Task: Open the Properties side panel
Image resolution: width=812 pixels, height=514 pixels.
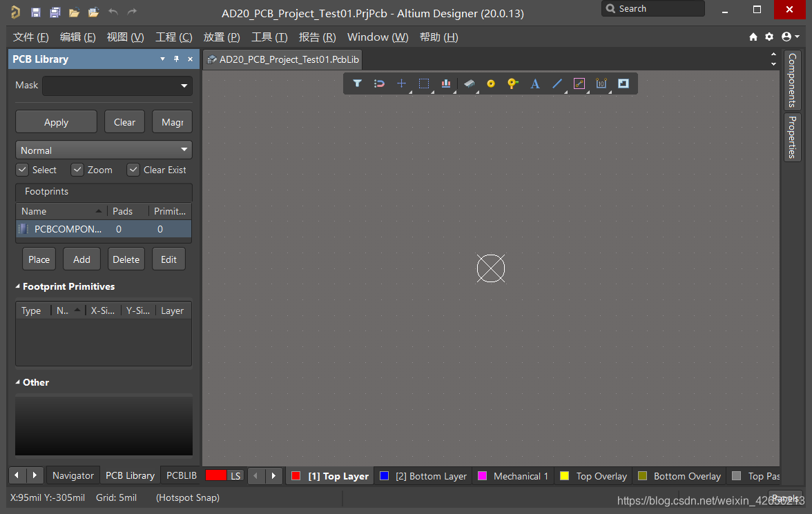Action: [x=793, y=137]
